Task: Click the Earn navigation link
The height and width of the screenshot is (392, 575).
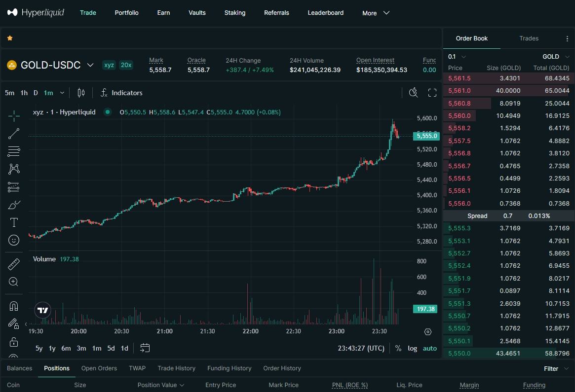Action: coord(163,13)
